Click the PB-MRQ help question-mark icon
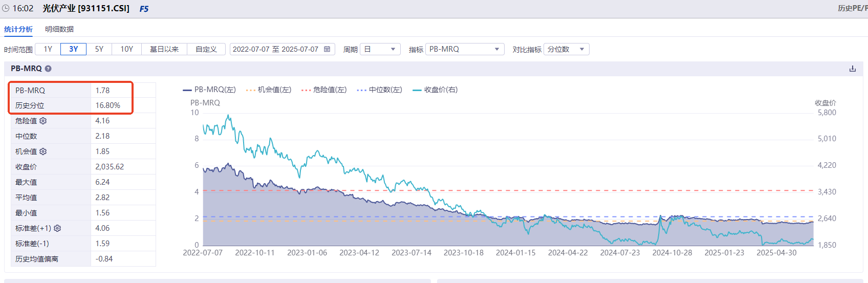This screenshot has width=868, height=283. coord(48,69)
